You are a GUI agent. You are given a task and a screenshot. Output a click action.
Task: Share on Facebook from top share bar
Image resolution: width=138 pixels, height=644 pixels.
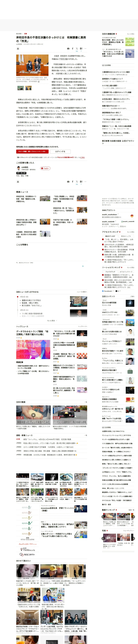pyautogui.click(x=73, y=49)
